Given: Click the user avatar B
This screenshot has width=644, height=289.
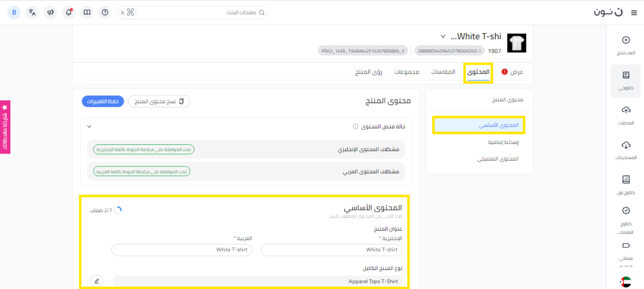Looking at the screenshot, I should click(x=14, y=12).
